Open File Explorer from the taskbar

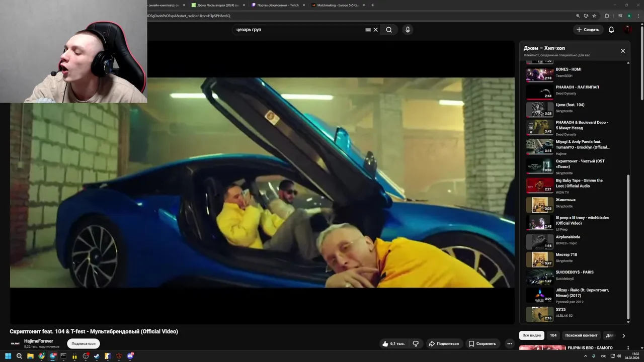click(x=30, y=356)
